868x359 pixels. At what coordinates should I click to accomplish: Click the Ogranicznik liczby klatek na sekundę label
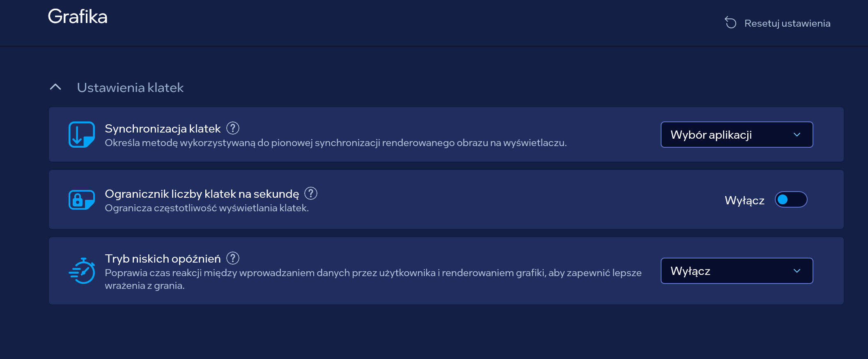coord(202,194)
